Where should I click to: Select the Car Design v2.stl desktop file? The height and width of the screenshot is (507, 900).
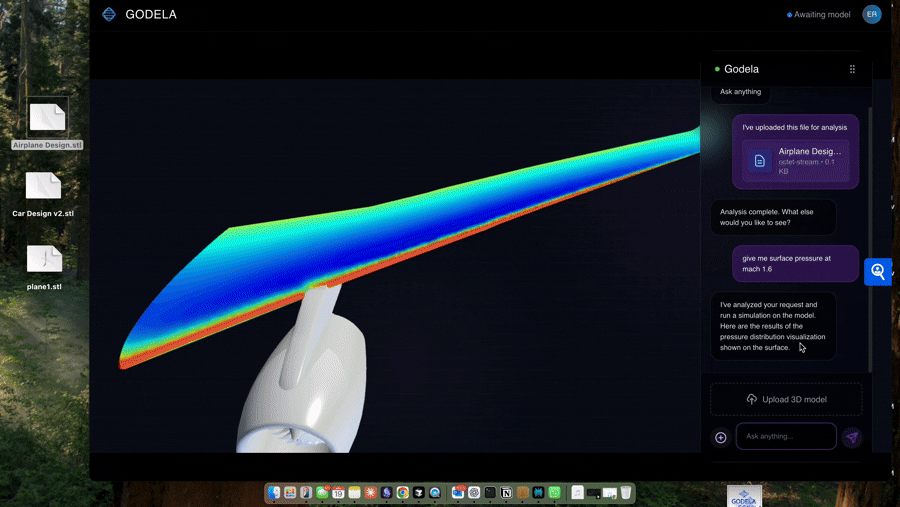[43, 187]
